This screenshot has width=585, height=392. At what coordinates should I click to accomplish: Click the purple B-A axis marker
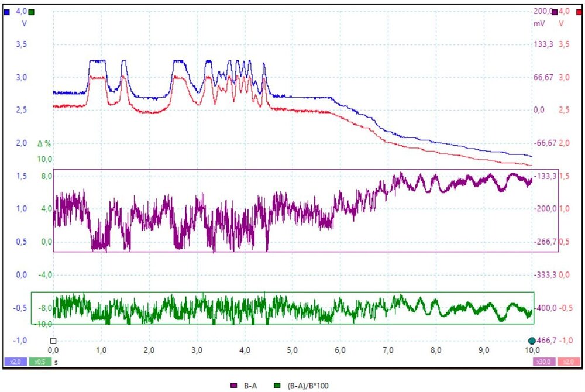coord(555,12)
